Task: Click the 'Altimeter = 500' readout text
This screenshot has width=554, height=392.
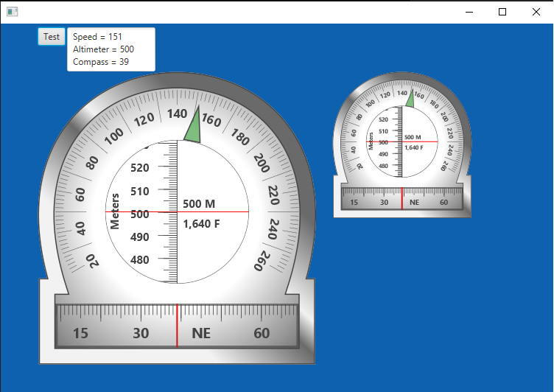Action: pos(103,49)
